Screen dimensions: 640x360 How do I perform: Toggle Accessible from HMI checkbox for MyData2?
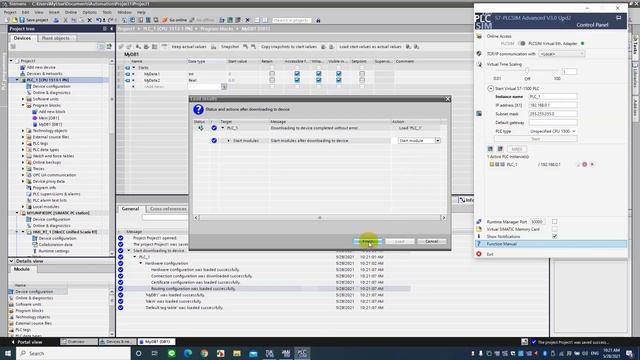(297, 80)
